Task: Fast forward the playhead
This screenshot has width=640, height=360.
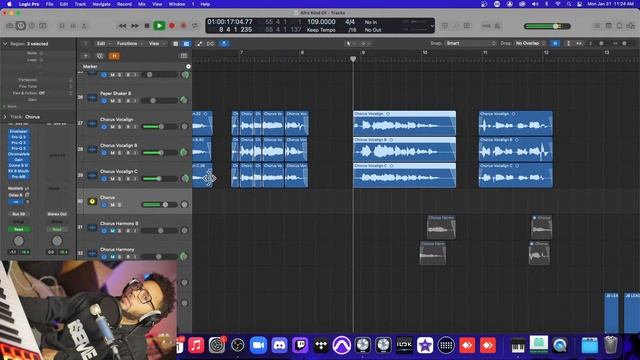Action: click(135, 26)
